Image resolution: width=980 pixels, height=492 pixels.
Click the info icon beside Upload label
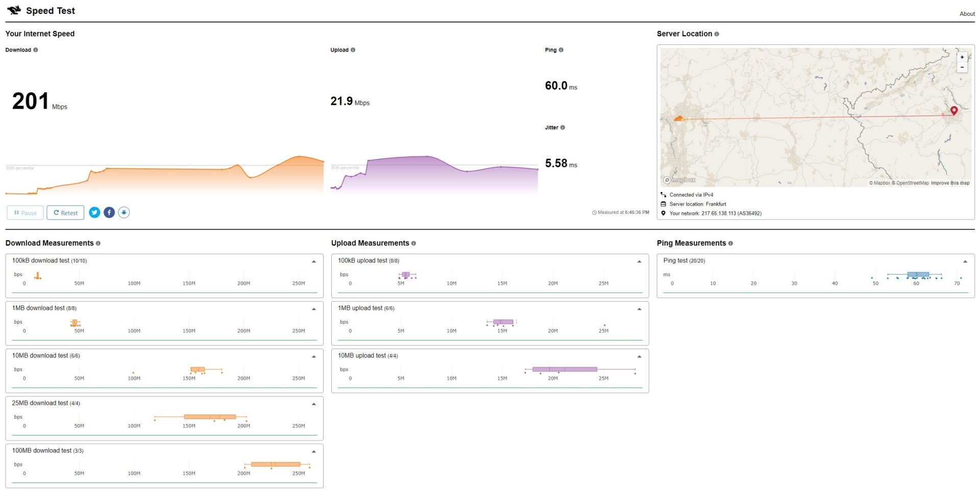pyautogui.click(x=353, y=50)
